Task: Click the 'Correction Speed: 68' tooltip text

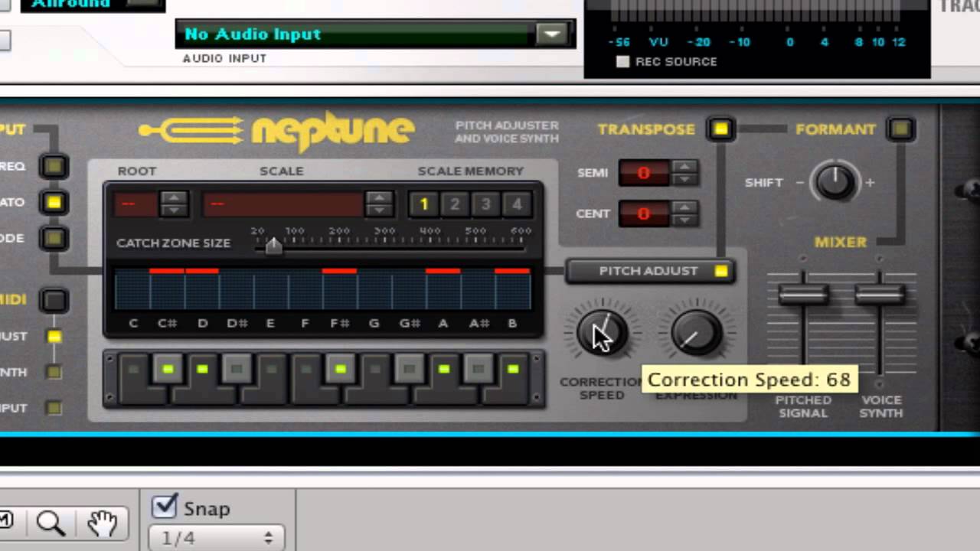Action: 749,380
